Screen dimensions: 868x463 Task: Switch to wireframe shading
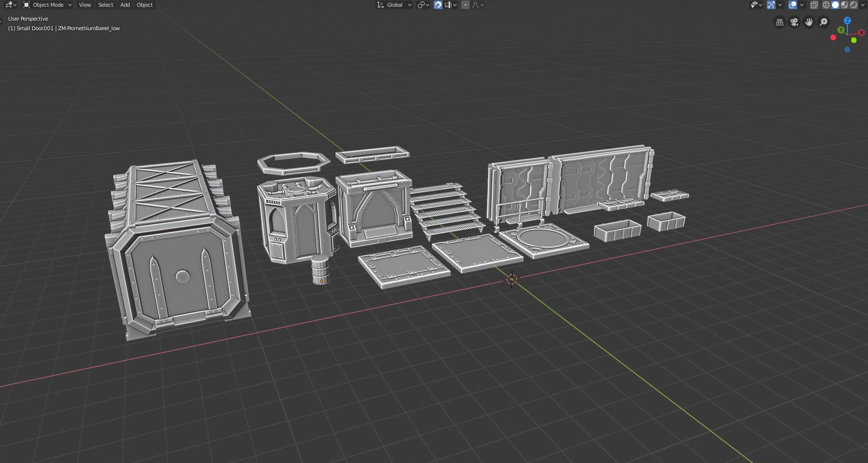tap(826, 5)
